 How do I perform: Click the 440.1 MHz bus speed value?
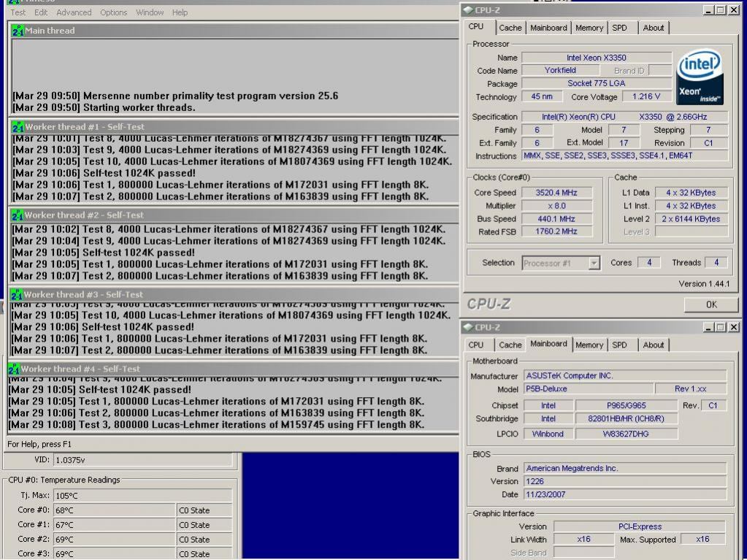(556, 219)
